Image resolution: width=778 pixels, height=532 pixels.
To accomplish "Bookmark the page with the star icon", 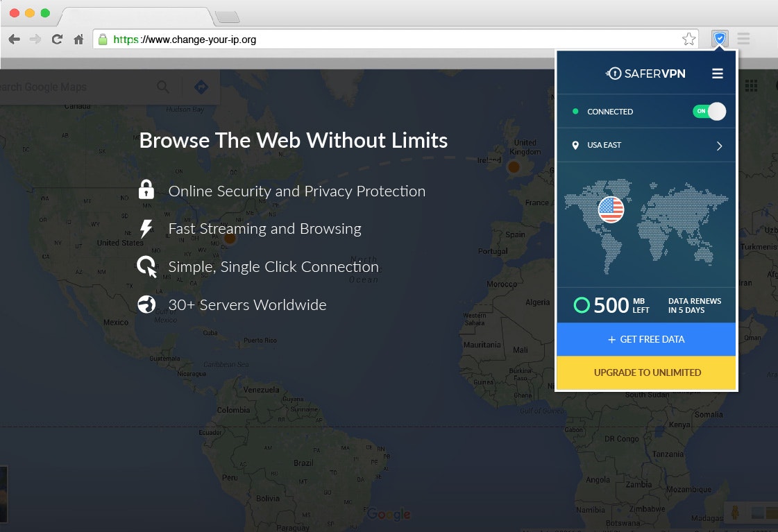I will point(688,39).
